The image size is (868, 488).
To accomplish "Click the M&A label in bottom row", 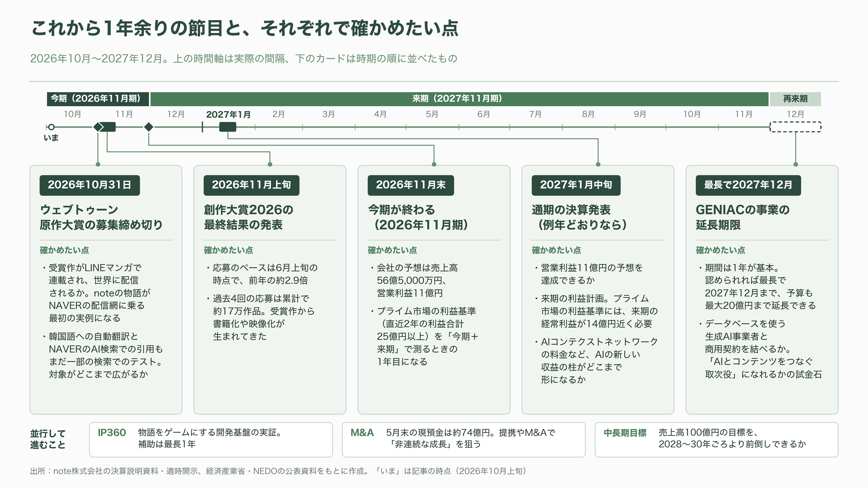I will [362, 432].
